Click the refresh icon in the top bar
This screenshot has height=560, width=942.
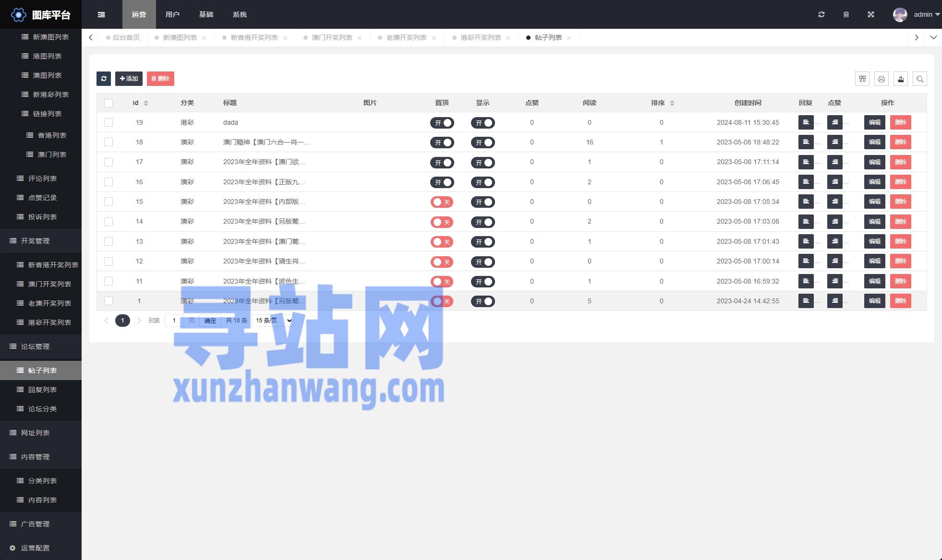(x=821, y=14)
